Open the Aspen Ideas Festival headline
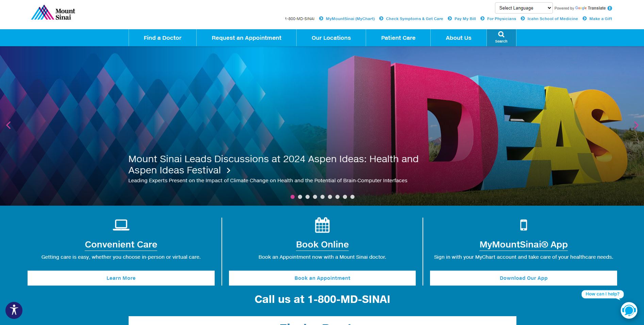Screen dimensions: 644x325 tap(273, 165)
